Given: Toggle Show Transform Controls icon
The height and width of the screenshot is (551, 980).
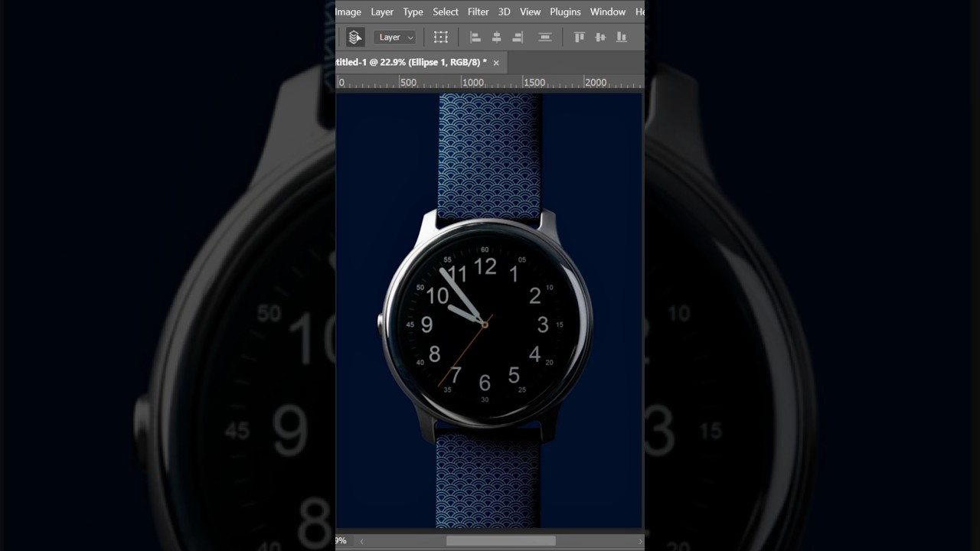Looking at the screenshot, I should (441, 37).
